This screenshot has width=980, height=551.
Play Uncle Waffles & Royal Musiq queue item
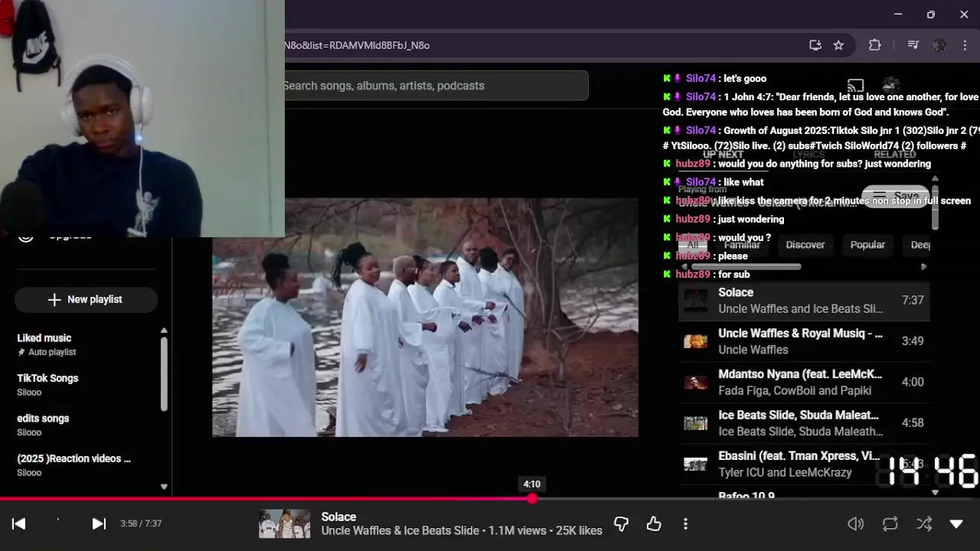[804, 341]
